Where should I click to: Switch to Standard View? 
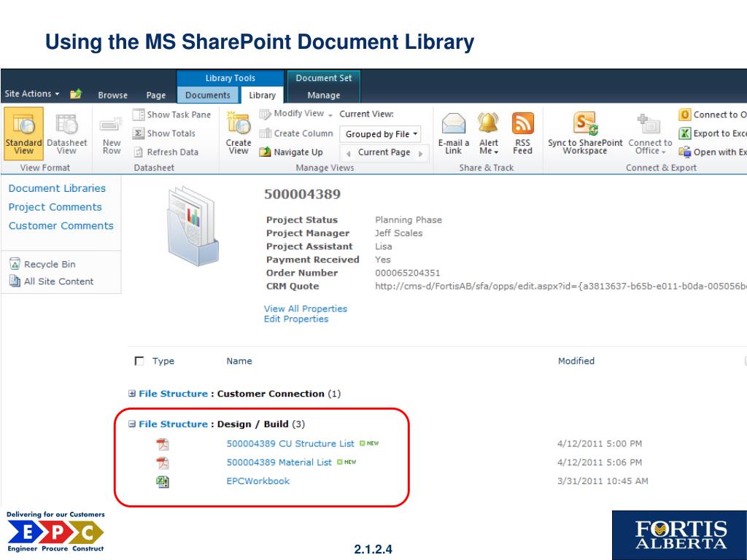pyautogui.click(x=23, y=133)
